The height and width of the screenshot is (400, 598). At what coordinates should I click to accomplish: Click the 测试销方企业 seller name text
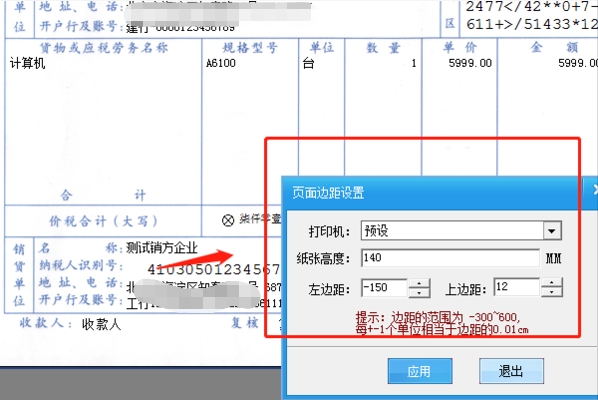(x=162, y=248)
